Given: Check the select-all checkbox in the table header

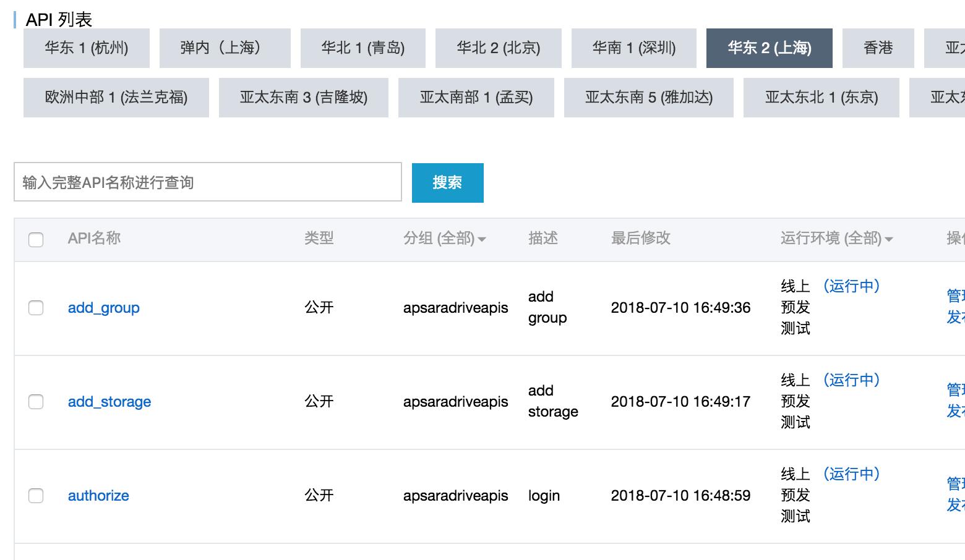Looking at the screenshot, I should pyautogui.click(x=36, y=239).
